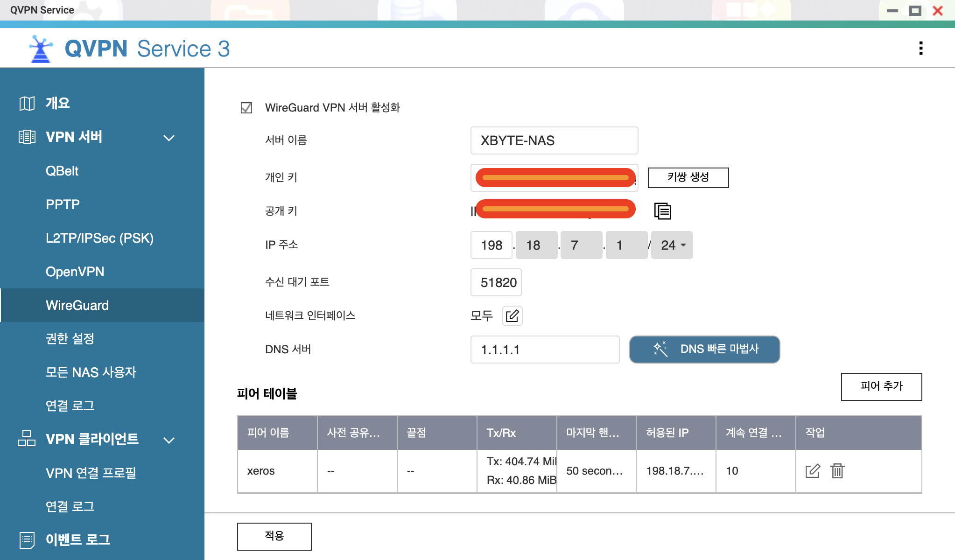The width and height of the screenshot is (955, 560).
Task: Click the 마지막 핸... column header
Action: [x=597, y=433]
